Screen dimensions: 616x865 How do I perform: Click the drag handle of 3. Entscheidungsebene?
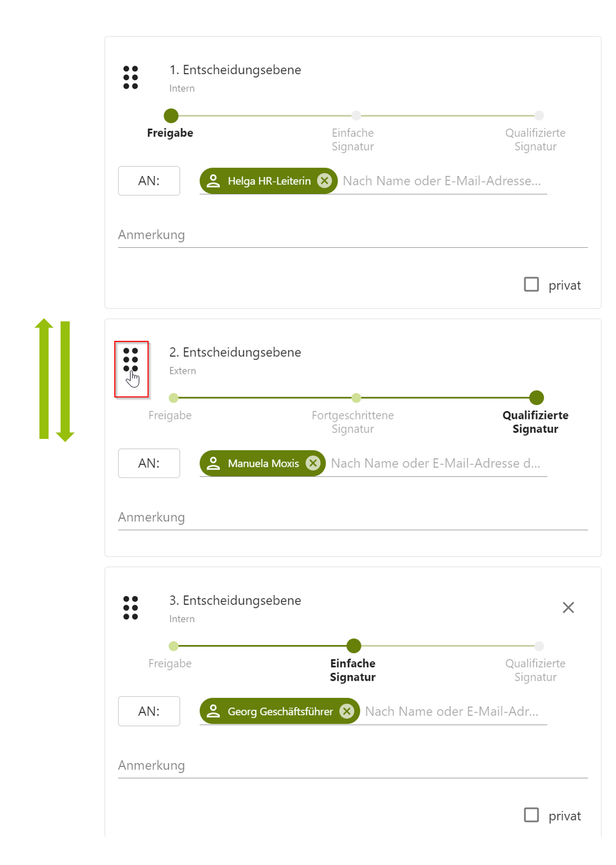click(x=130, y=608)
